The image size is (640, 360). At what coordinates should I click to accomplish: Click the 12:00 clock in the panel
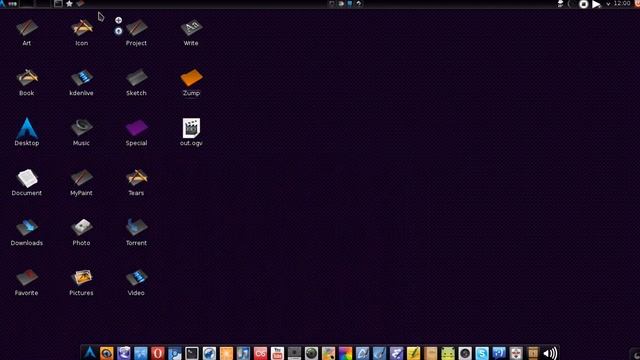(x=622, y=3)
